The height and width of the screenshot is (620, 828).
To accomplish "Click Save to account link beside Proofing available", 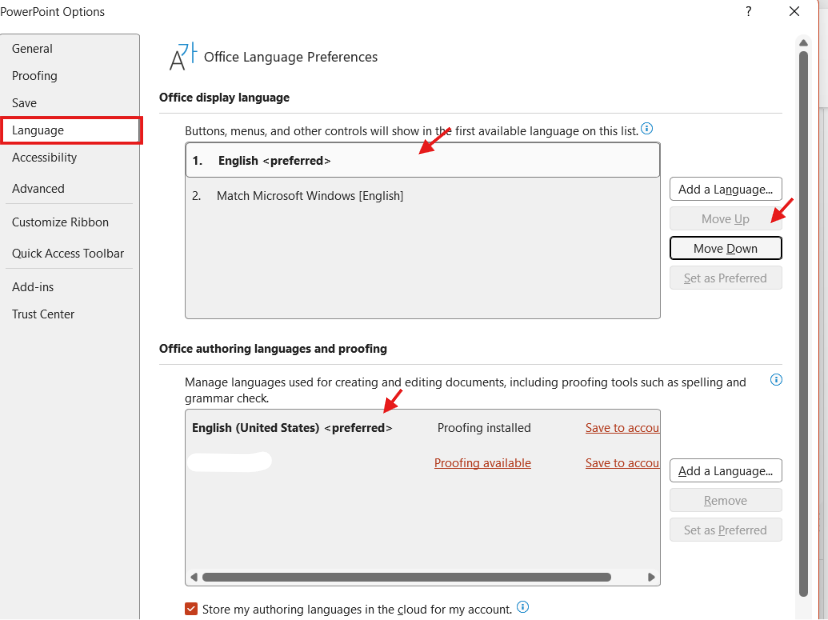I will pos(622,463).
